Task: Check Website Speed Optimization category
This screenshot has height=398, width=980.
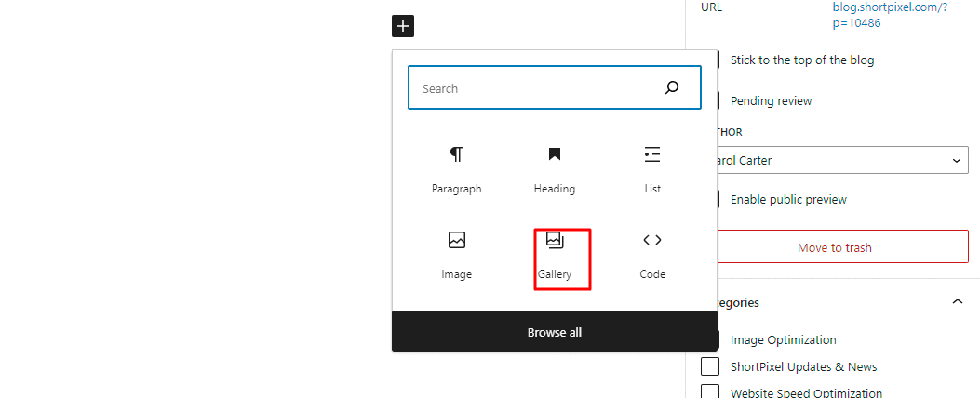Action: point(710,392)
